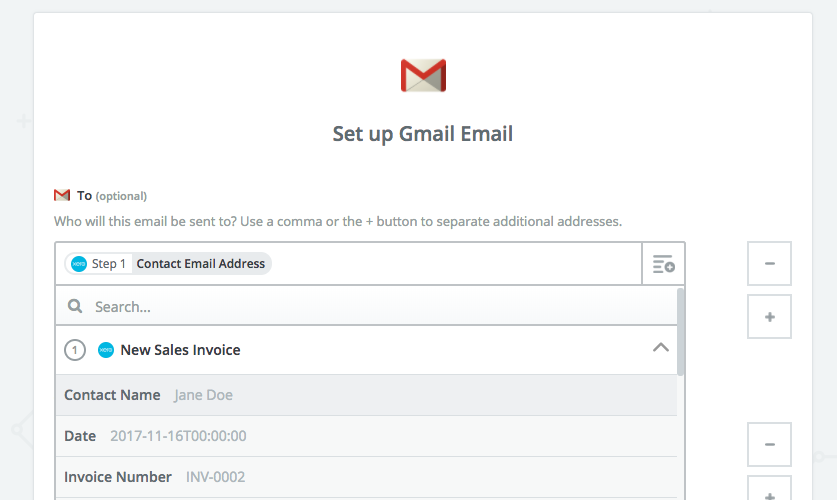Remove the To address with top minus button
Screen dimensions: 837x500
click(x=769, y=264)
